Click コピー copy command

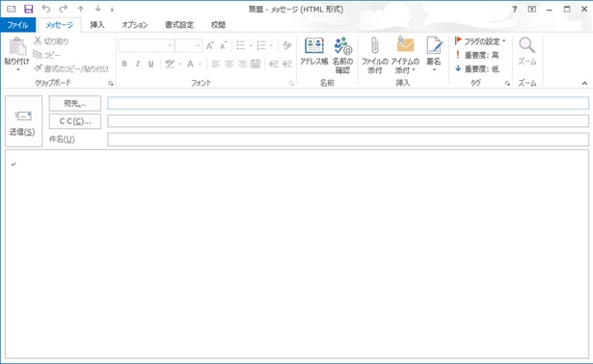[46, 55]
